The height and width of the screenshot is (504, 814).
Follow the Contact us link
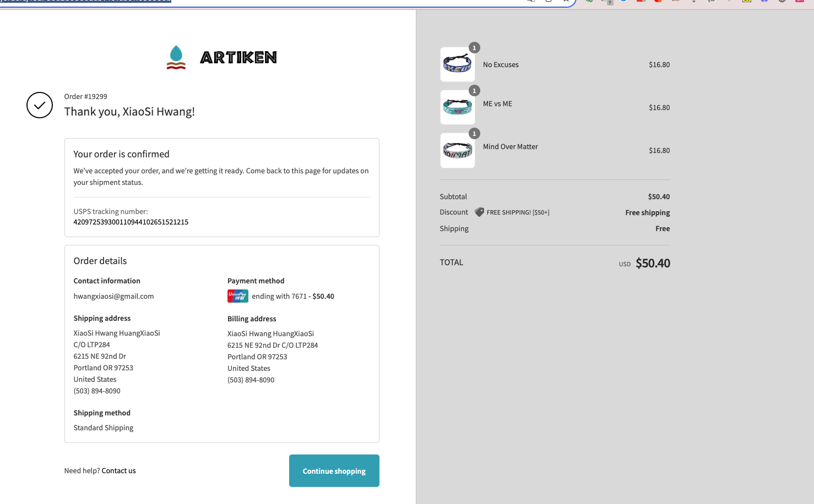pos(118,471)
